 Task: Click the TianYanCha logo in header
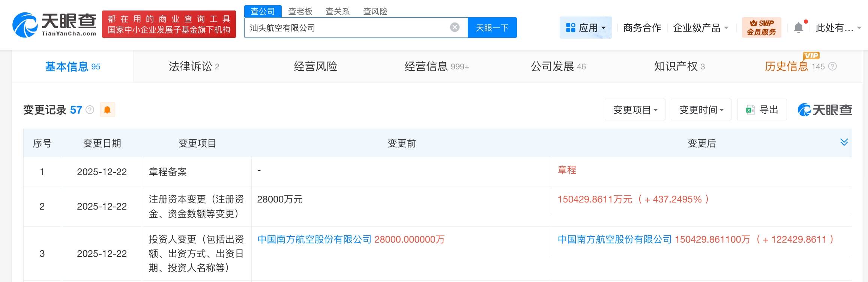(54, 25)
